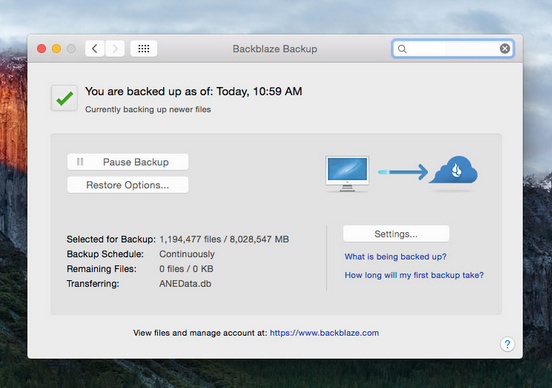The width and height of the screenshot is (552, 388).
Task: Go back with the left chevron button
Action: [94, 49]
